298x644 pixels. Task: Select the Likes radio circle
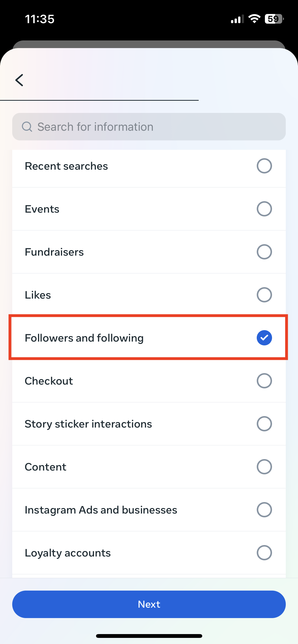point(264,295)
